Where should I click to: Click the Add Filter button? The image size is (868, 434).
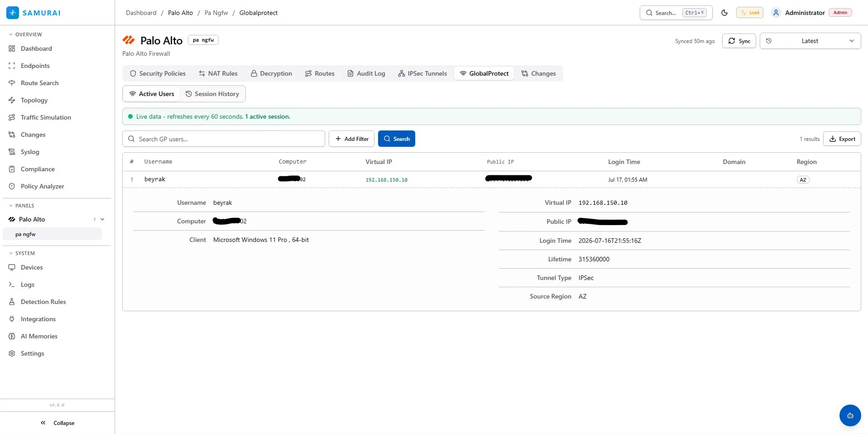click(x=351, y=139)
